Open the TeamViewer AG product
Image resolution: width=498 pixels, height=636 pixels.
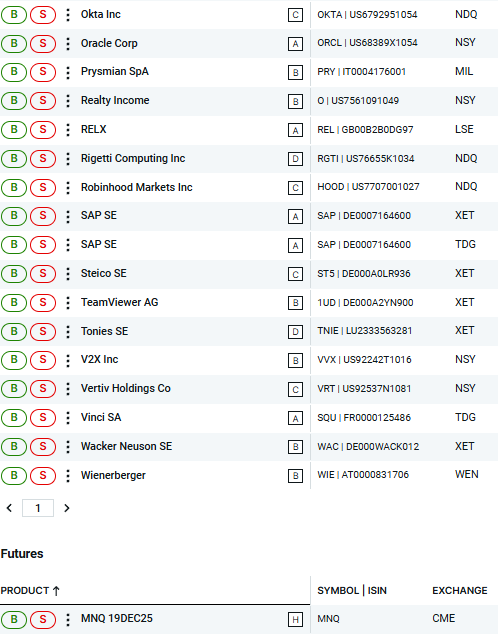[x=120, y=303]
